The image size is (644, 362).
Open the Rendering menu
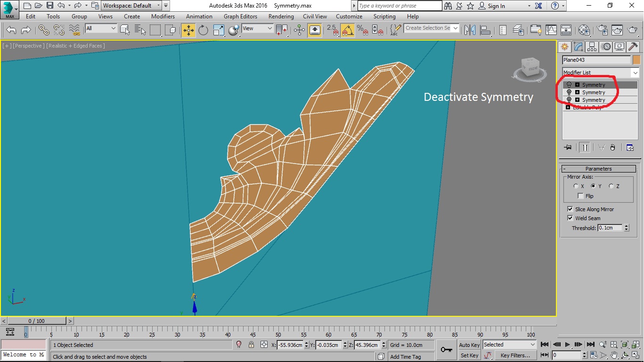tap(281, 16)
